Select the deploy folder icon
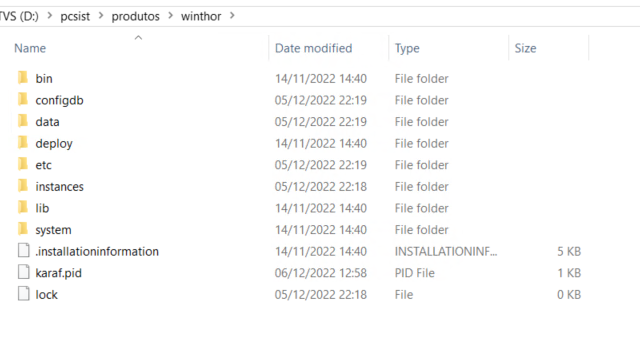 (x=23, y=142)
